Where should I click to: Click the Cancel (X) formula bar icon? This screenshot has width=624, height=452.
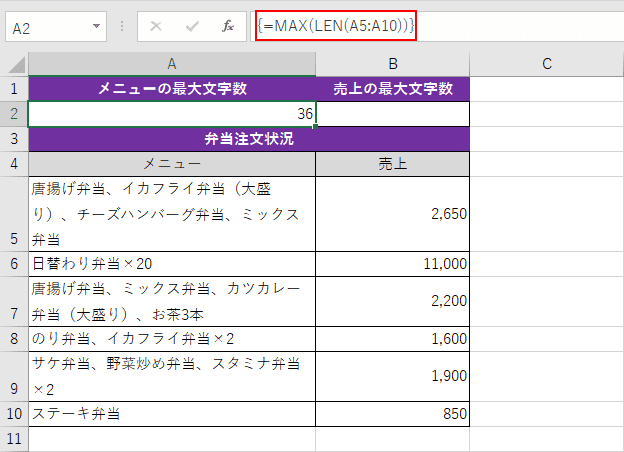(x=156, y=27)
